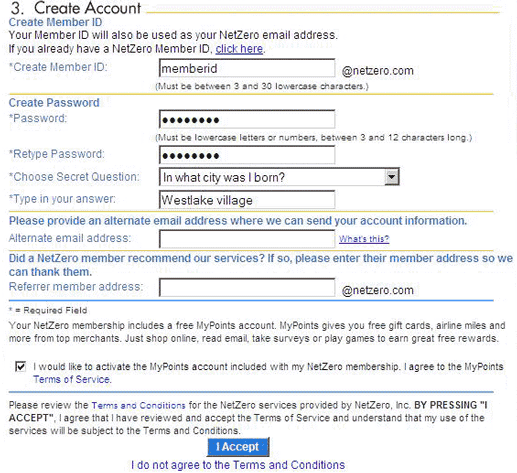This screenshot has height=473, width=517.
Task: Follow the 'click here' existing member link
Action: (239, 49)
